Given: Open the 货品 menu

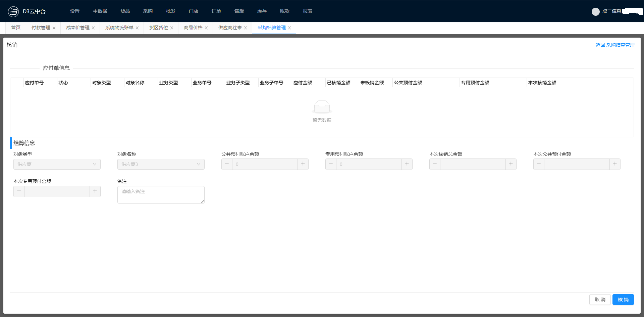Looking at the screenshot, I should point(125,11).
